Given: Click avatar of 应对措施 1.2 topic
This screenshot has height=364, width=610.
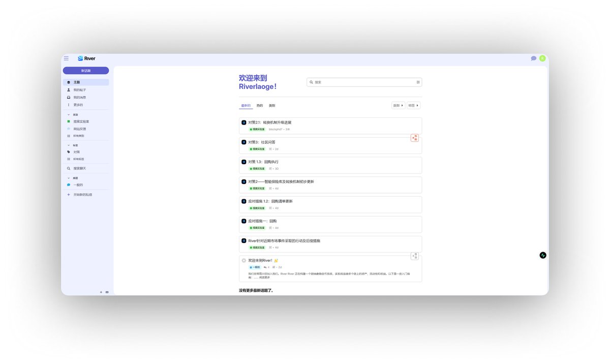Looking at the screenshot, I should point(244,201).
